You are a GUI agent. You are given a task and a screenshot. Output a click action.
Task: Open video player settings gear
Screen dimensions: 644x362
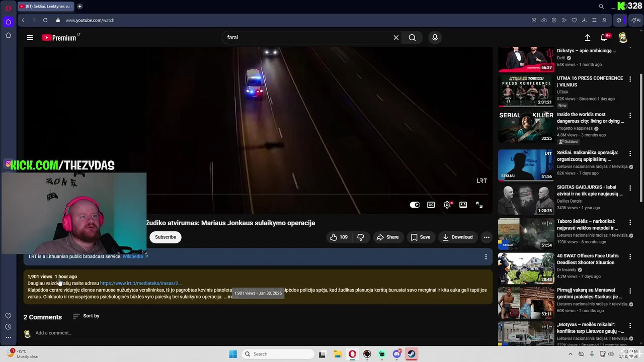[x=447, y=205]
